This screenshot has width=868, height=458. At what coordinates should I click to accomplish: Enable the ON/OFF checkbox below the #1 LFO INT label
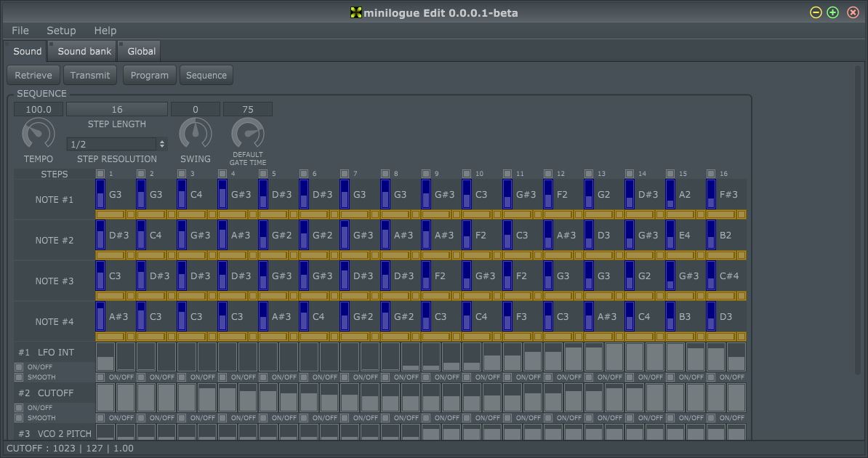(x=19, y=366)
